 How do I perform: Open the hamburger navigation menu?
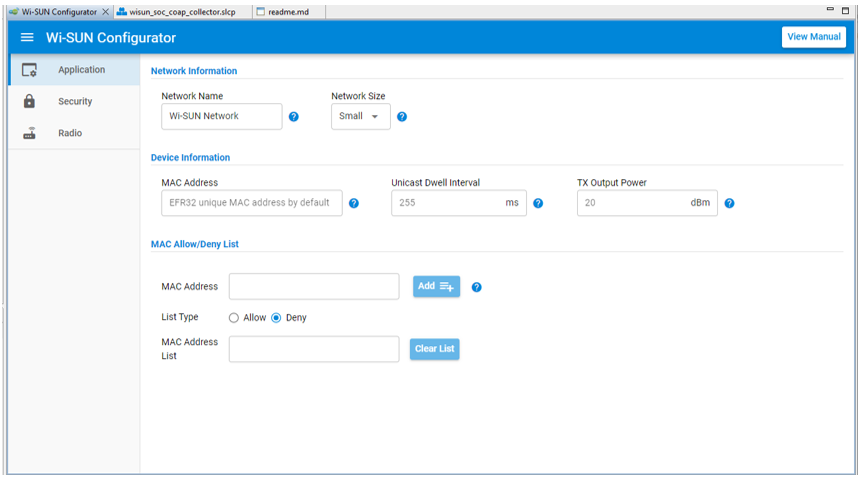tap(27, 38)
